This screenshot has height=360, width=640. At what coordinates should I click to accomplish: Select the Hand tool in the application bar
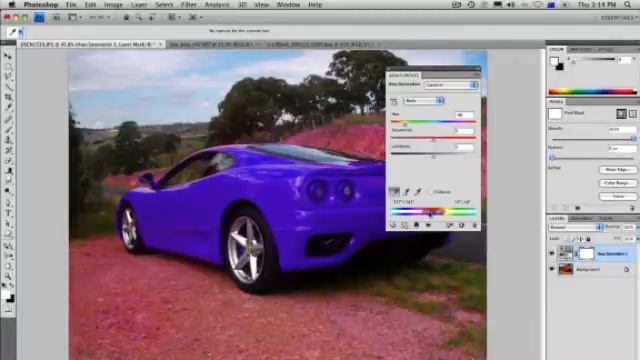click(127, 18)
